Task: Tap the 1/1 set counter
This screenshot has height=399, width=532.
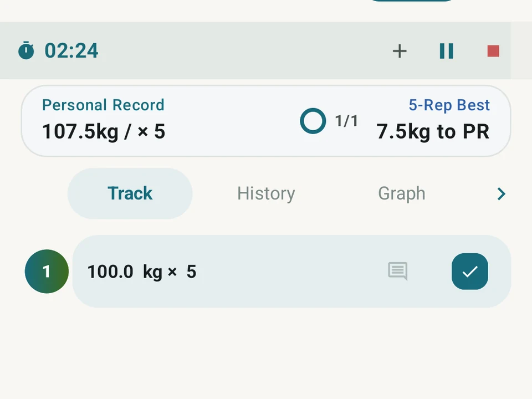Action: (346, 121)
